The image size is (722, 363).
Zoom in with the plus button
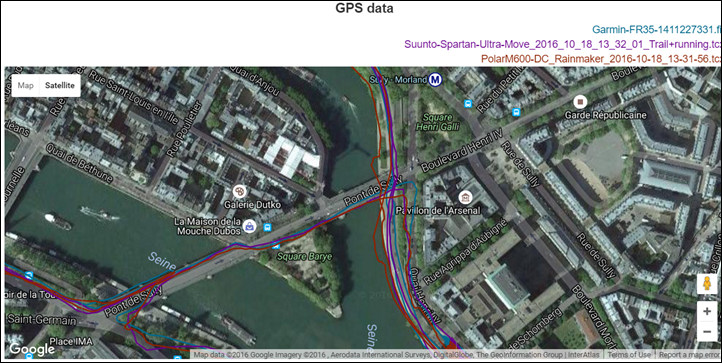707,312
